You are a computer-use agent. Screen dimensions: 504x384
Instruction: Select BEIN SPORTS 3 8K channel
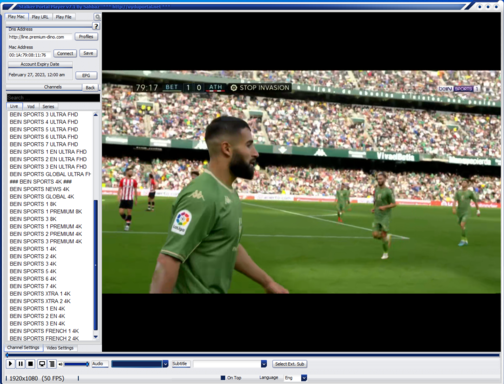point(33,219)
